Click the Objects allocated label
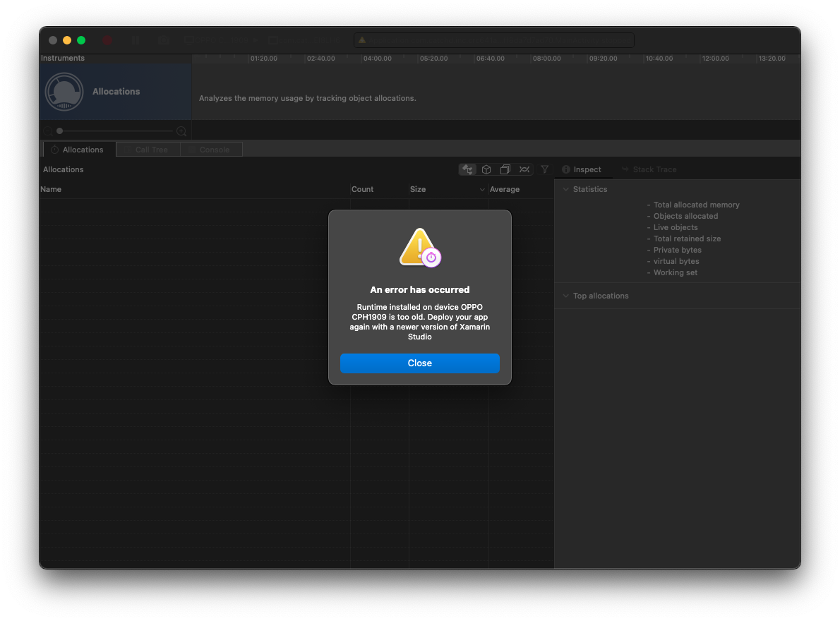840x621 pixels. pyautogui.click(x=685, y=216)
